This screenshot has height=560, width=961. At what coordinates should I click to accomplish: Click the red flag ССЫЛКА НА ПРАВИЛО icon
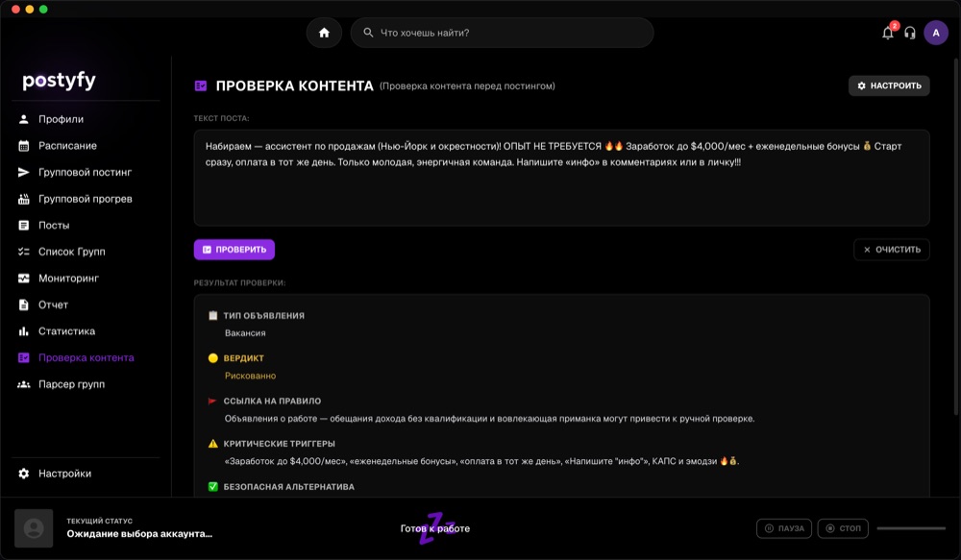click(212, 401)
